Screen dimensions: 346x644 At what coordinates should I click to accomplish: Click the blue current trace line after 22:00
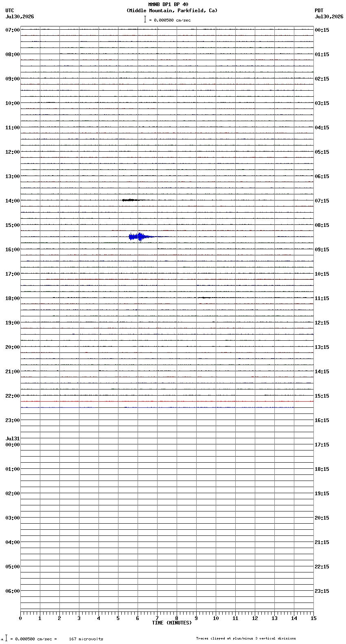point(157,407)
